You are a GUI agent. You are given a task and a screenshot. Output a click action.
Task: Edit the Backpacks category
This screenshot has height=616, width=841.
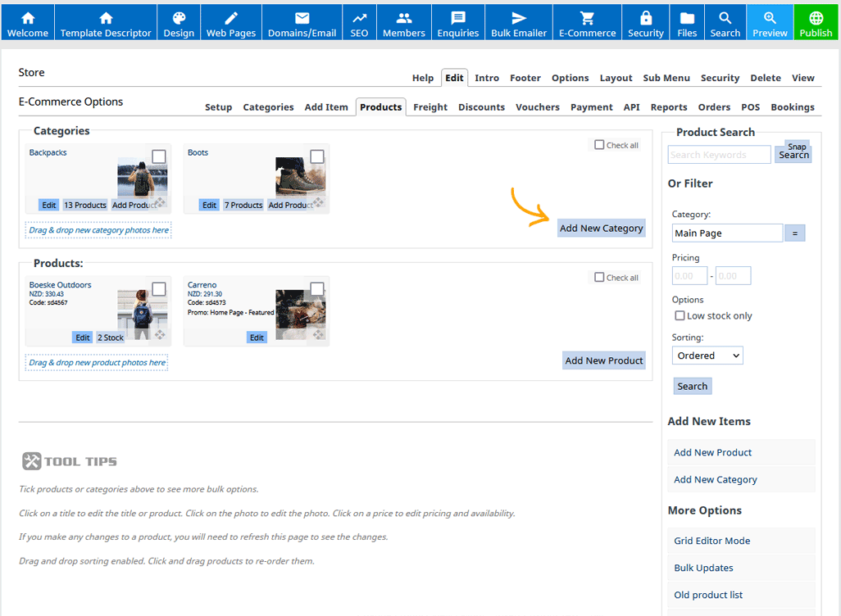(49, 205)
